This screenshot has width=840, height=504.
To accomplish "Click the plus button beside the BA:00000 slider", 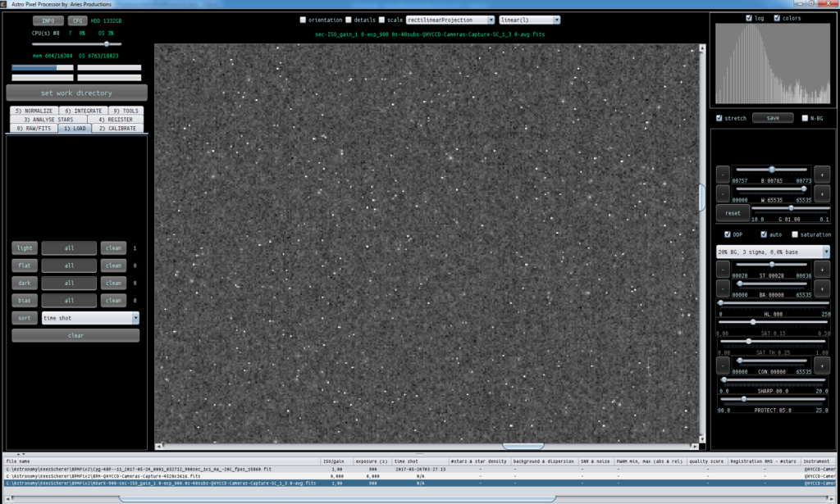I will (822, 289).
